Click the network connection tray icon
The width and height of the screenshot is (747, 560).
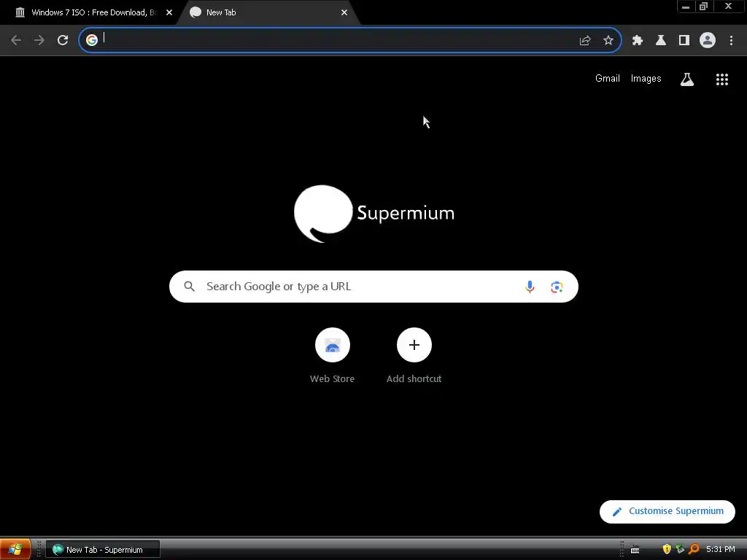pos(680,549)
